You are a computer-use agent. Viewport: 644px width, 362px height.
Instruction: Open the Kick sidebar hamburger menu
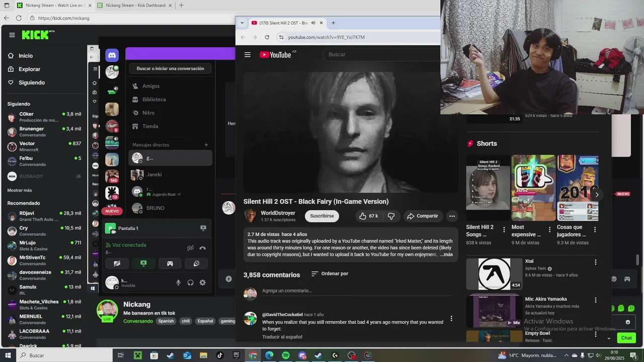pyautogui.click(x=12, y=35)
